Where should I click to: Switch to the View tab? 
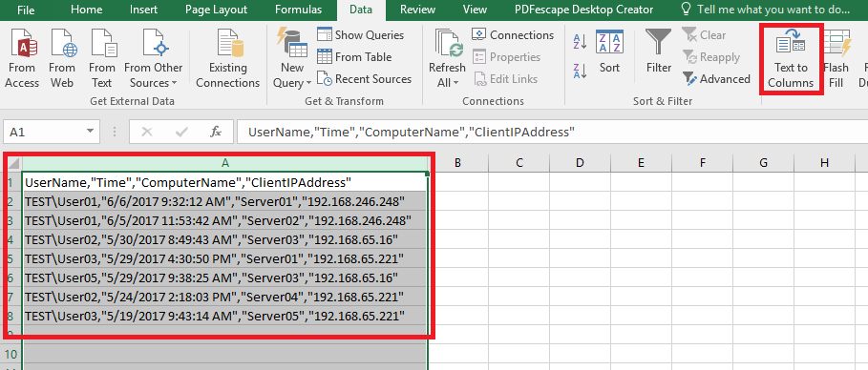coord(475,10)
